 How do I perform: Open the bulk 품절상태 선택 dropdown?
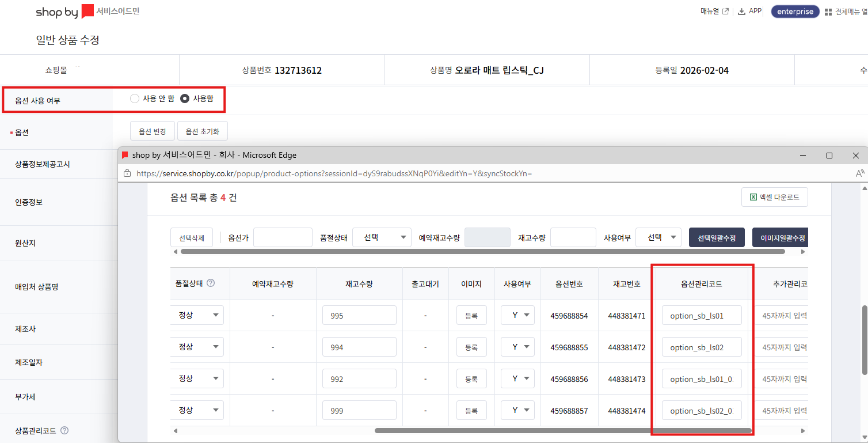coord(382,237)
